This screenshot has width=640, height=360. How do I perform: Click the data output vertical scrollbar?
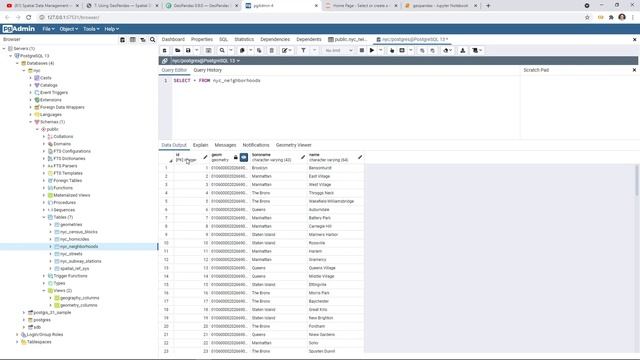[x=637, y=180]
